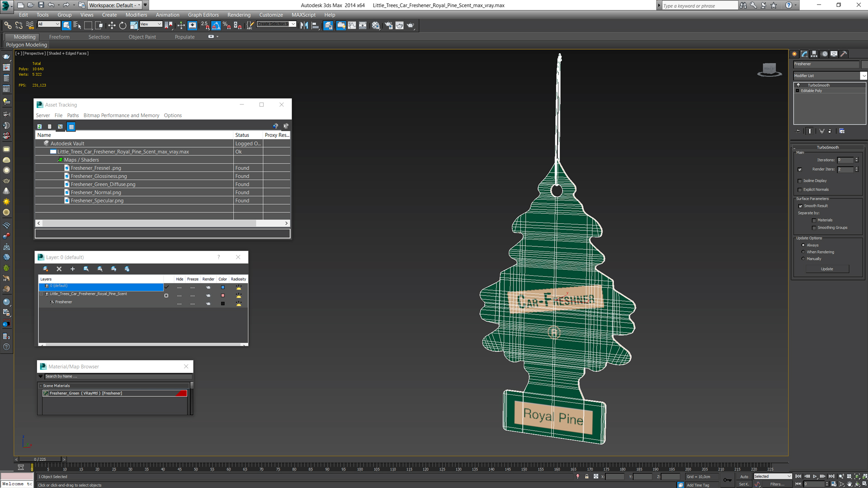Click Pin Stack icon under modifier stack

(798, 131)
